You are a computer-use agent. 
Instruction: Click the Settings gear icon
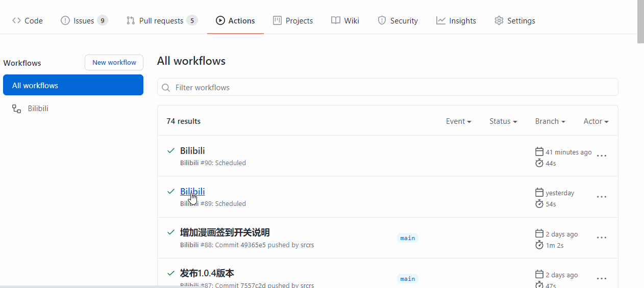pos(499,21)
